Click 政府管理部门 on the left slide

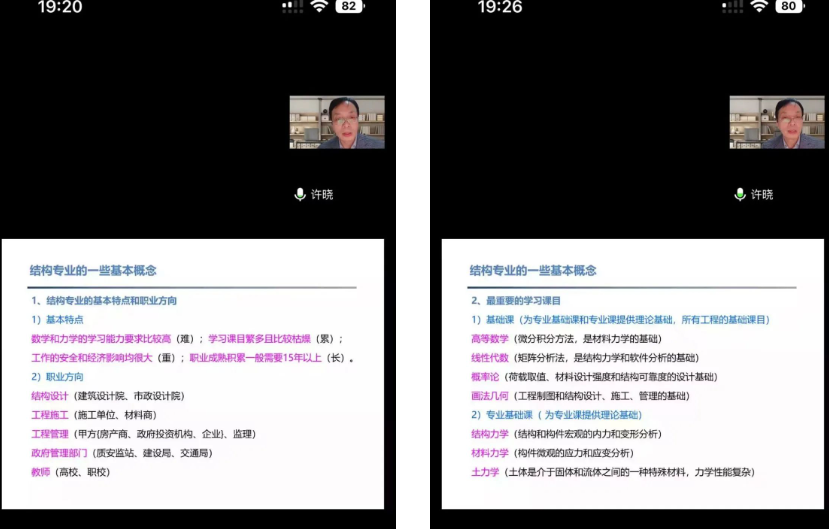tap(60, 453)
